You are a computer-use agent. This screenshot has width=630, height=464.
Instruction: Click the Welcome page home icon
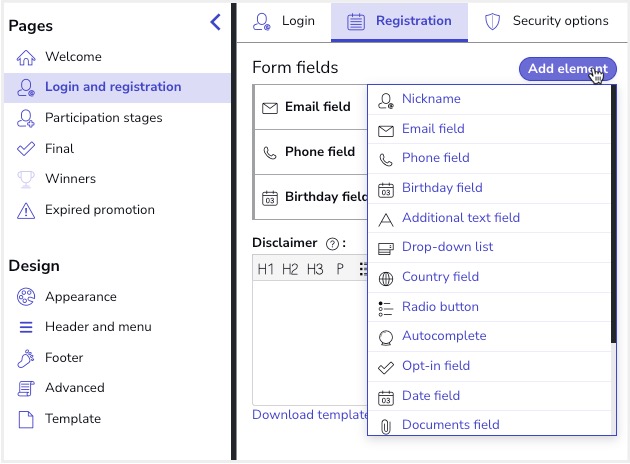pyautogui.click(x=26, y=57)
